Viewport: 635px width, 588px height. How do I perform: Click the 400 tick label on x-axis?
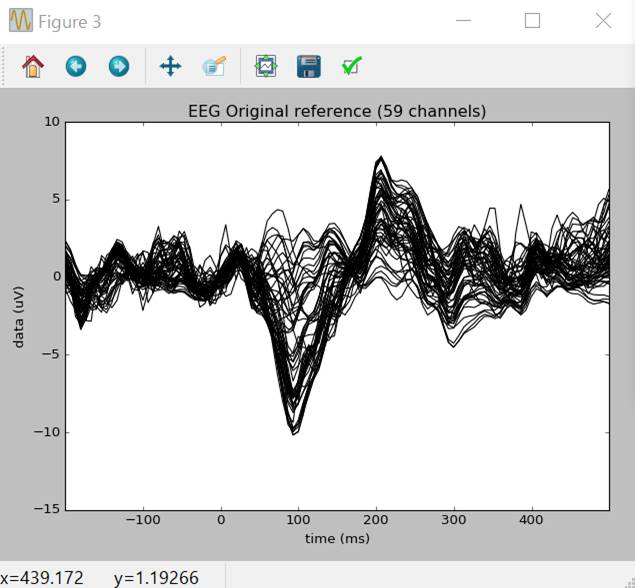(532, 520)
